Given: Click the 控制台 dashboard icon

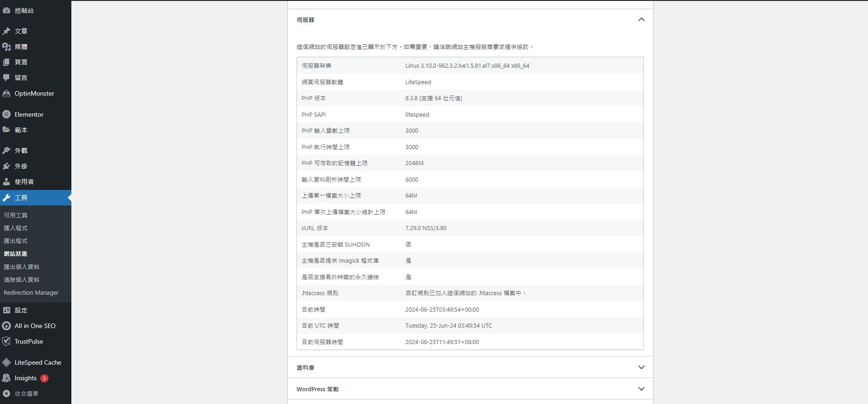Looking at the screenshot, I should [6, 11].
